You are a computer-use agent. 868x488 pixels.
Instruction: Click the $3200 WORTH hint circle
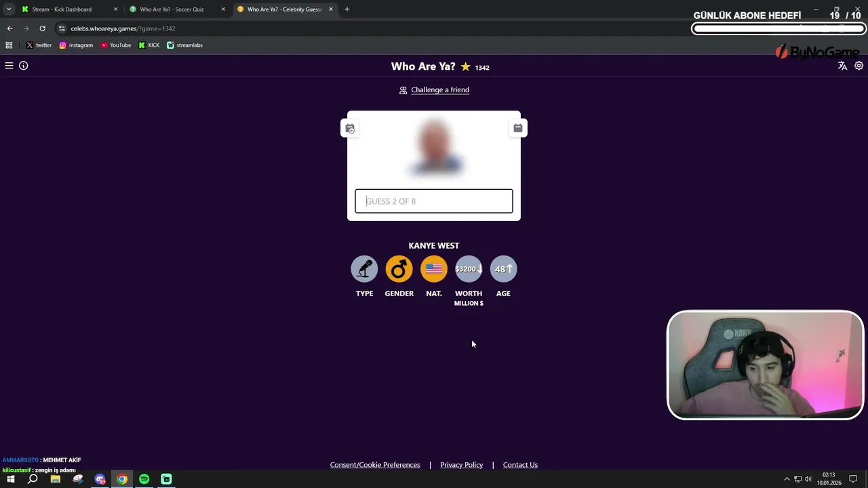(469, 269)
